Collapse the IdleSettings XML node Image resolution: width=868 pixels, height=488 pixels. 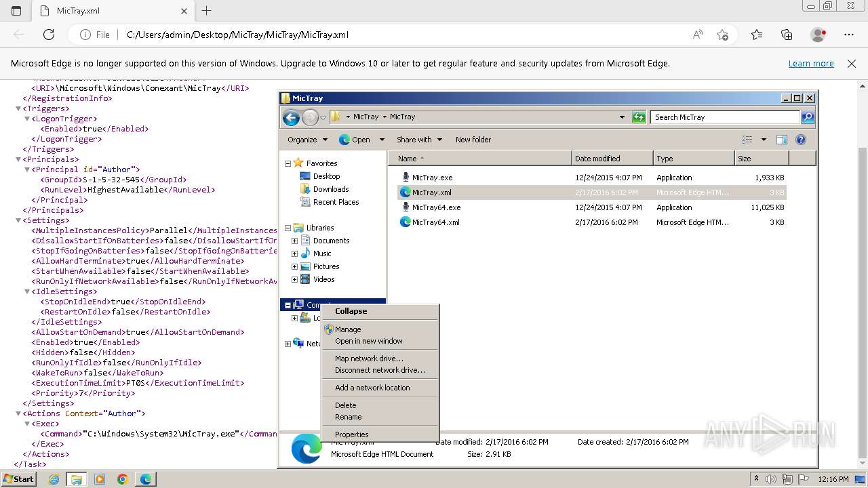tap(27, 291)
